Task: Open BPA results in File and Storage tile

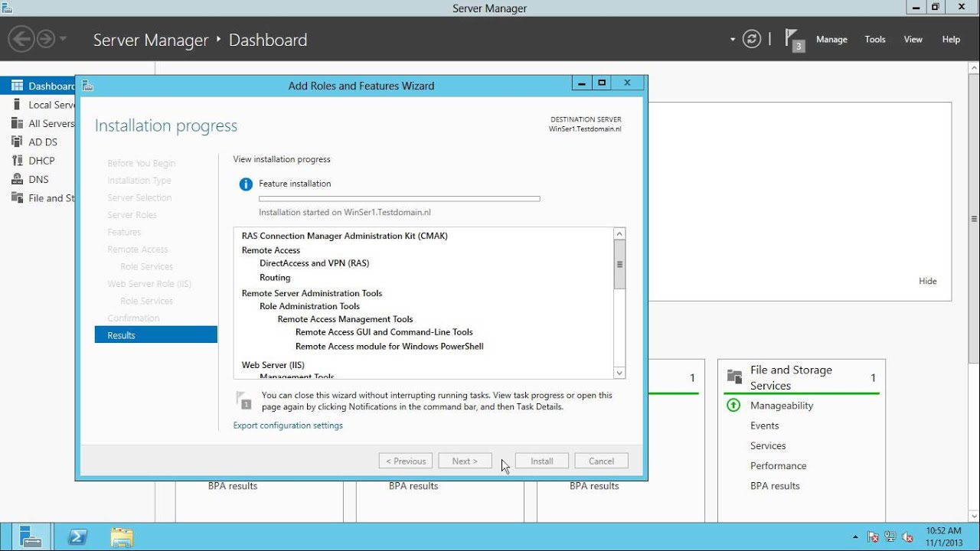Action: point(775,486)
